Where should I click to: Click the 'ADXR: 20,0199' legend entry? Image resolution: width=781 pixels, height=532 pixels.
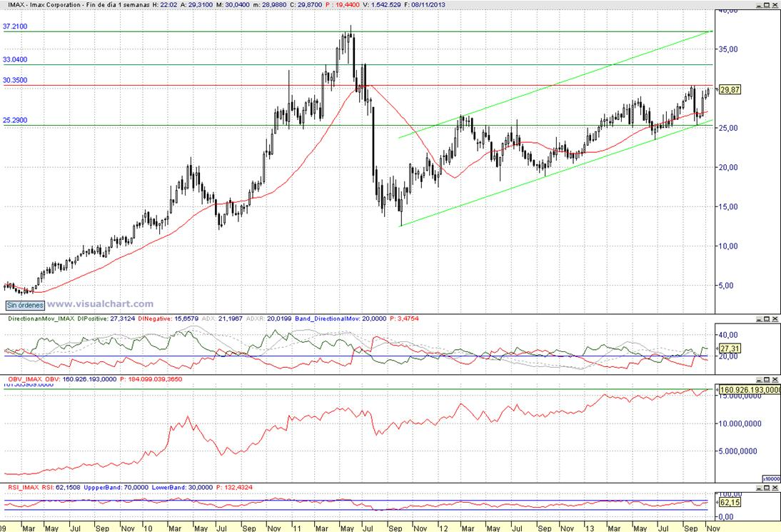[269, 318]
